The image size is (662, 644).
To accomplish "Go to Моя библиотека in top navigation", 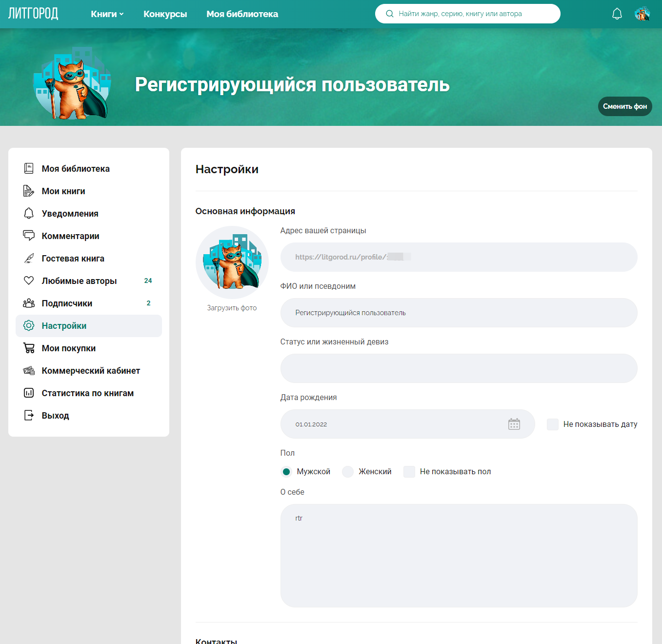I will (x=242, y=14).
